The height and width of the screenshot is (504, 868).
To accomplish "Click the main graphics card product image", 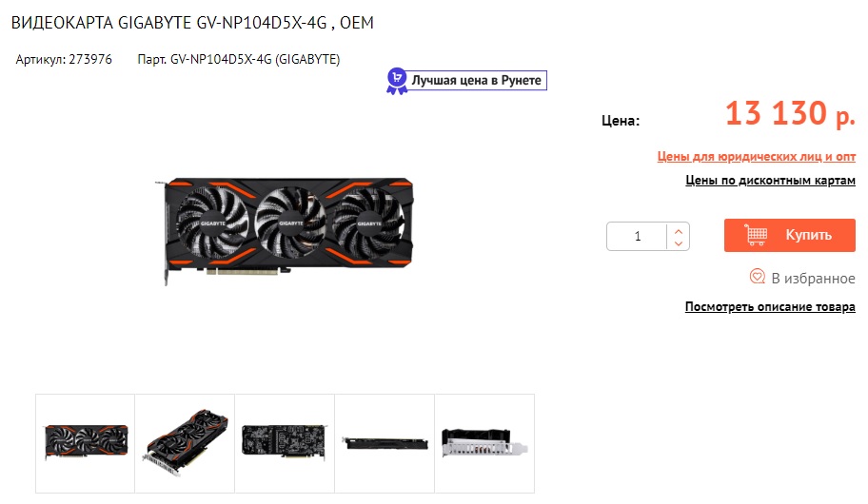I will tap(284, 229).
